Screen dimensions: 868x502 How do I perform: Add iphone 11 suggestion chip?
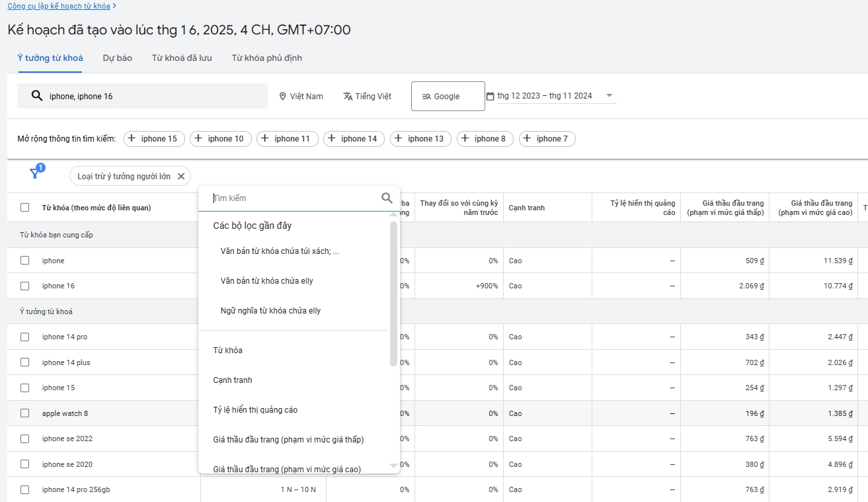point(288,139)
